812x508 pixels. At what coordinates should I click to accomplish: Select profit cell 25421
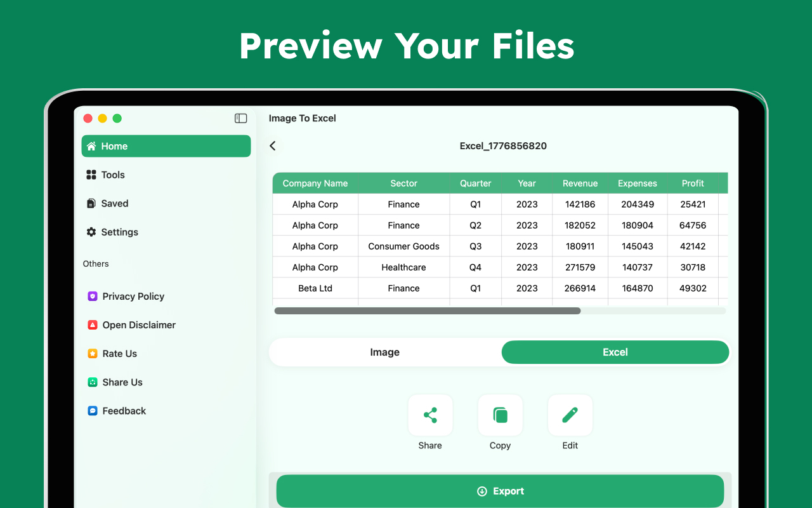(693, 204)
